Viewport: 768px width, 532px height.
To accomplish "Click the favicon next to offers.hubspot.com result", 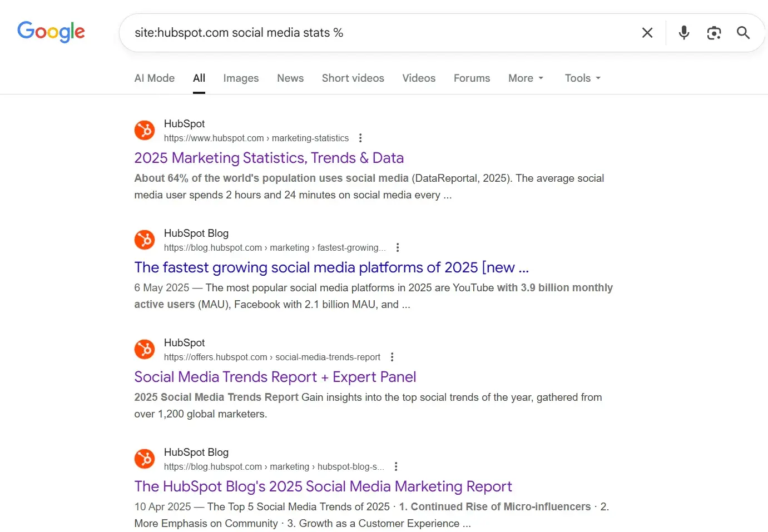I will (x=145, y=349).
